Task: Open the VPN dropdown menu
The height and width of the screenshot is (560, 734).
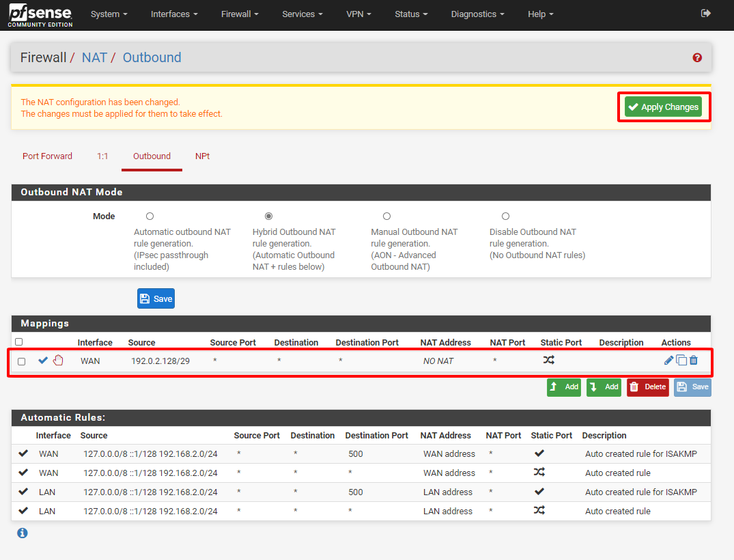Action: 358,14
